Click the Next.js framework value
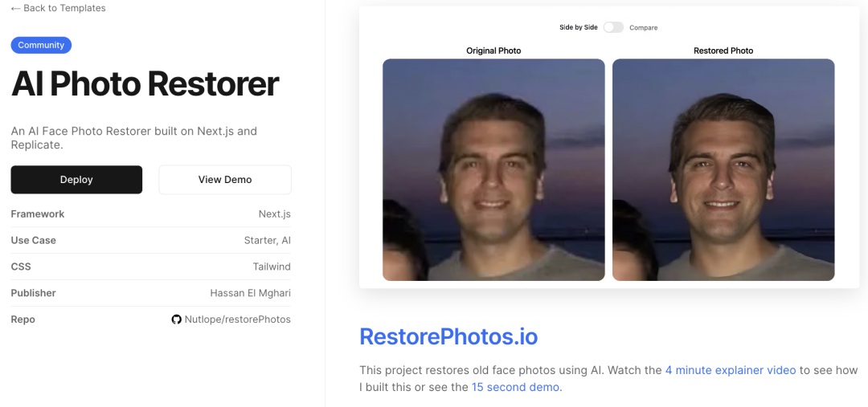The width and height of the screenshot is (868, 407). tap(275, 214)
